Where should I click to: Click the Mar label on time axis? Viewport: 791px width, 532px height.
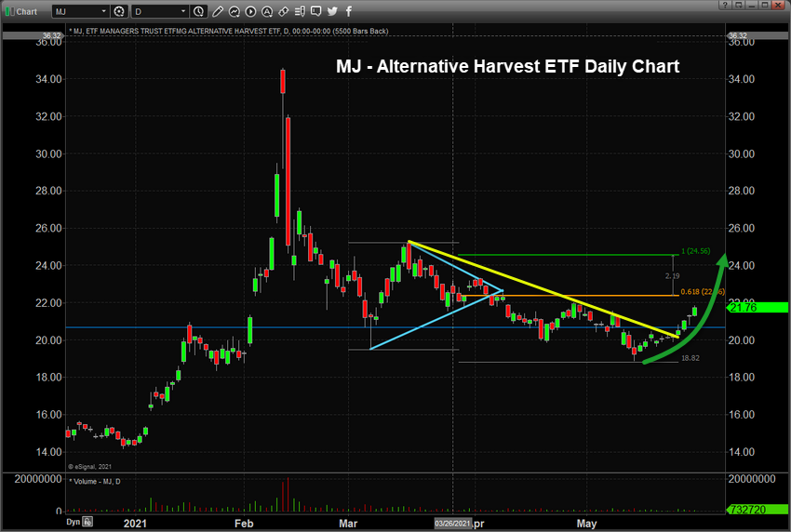[x=348, y=524]
